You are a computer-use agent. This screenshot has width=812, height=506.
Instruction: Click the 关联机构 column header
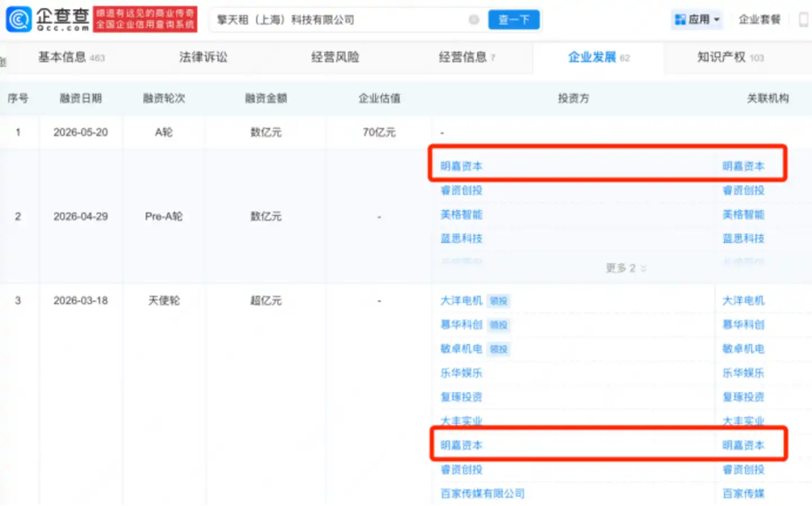pyautogui.click(x=767, y=98)
